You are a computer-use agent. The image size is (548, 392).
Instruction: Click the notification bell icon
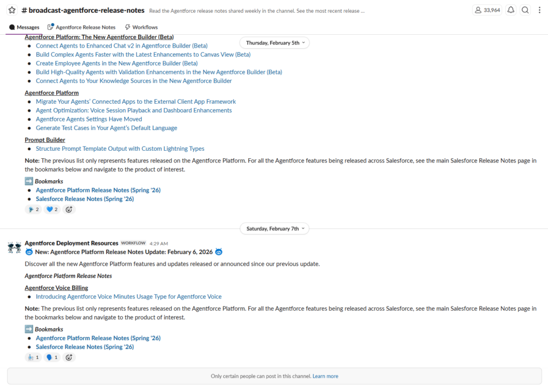[x=511, y=10]
